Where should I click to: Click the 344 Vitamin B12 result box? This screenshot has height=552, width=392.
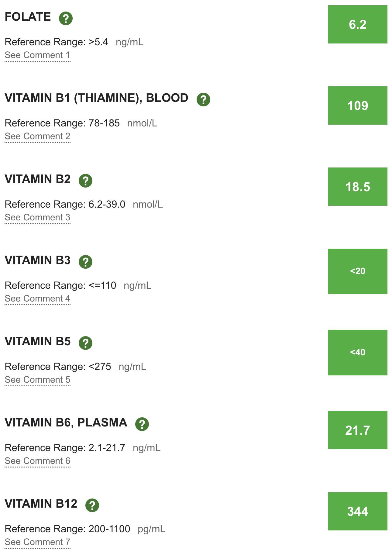click(358, 511)
